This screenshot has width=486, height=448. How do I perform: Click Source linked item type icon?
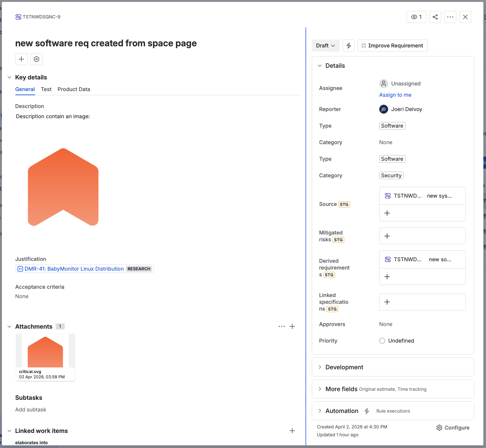tap(388, 196)
